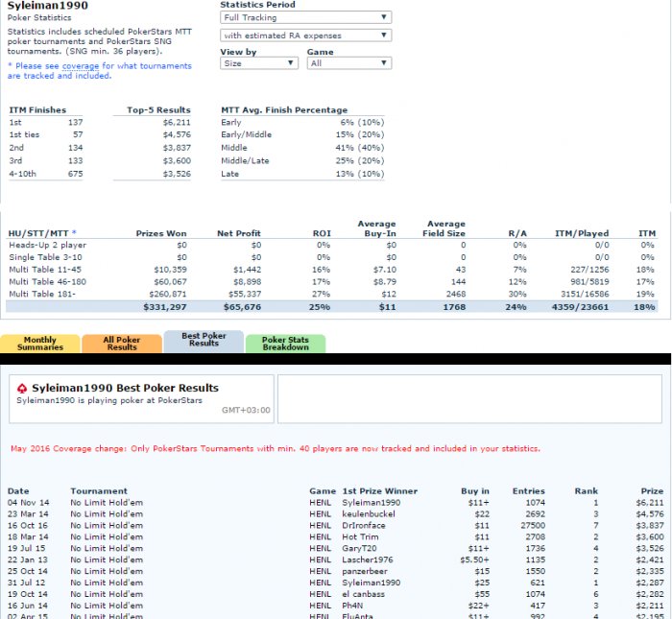
Task: Expand the estimated RA expenses dropdown
Action: 305,36
